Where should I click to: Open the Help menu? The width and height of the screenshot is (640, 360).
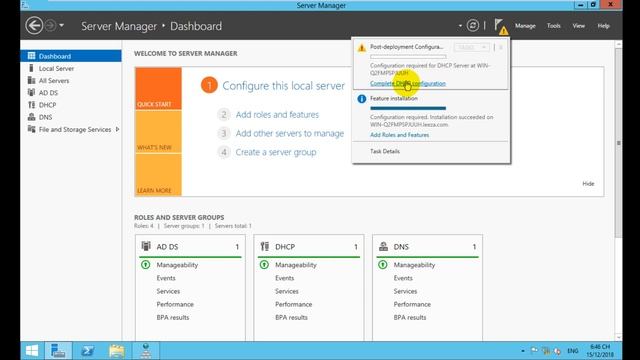603,26
